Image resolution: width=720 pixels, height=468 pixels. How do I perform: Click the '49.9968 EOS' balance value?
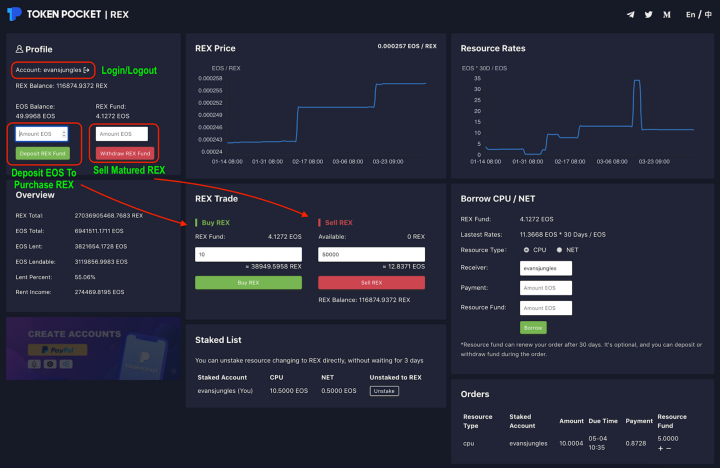[x=35, y=116]
